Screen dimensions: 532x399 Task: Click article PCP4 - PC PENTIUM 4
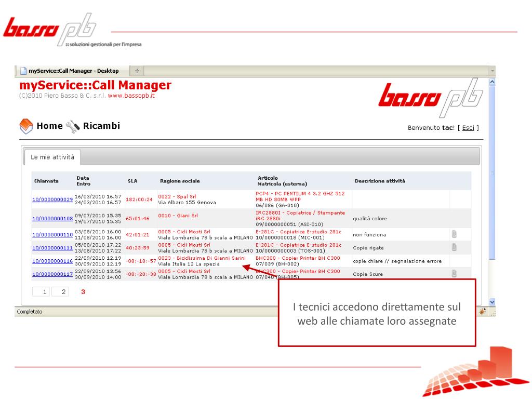coord(300,196)
